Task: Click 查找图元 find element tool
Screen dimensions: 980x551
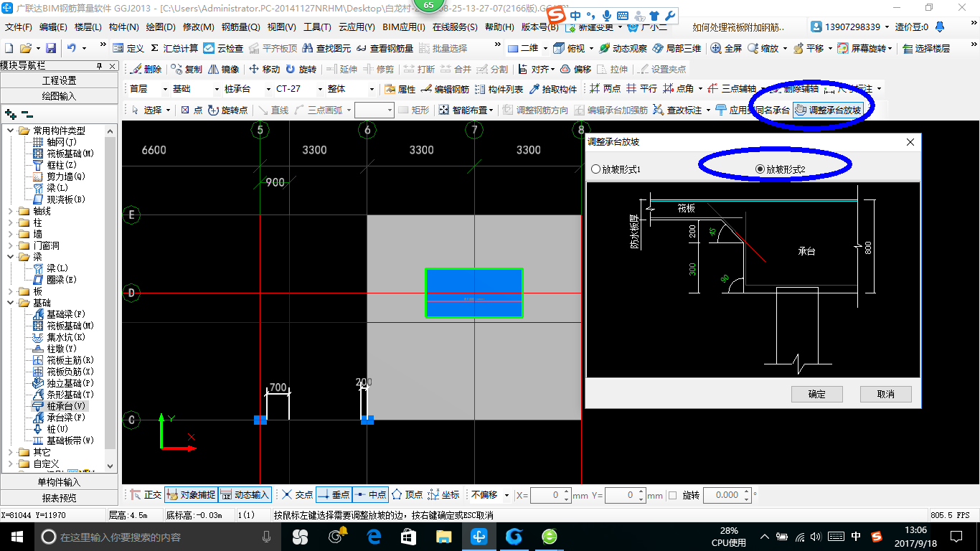Action: 326,48
